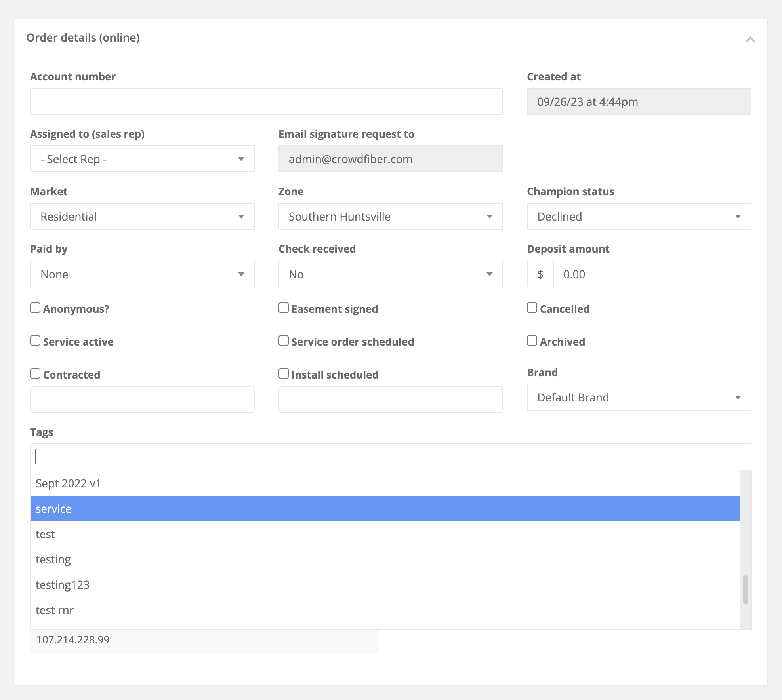782x700 pixels.
Task: Toggle the Cancelled checkbox
Action: (x=531, y=307)
